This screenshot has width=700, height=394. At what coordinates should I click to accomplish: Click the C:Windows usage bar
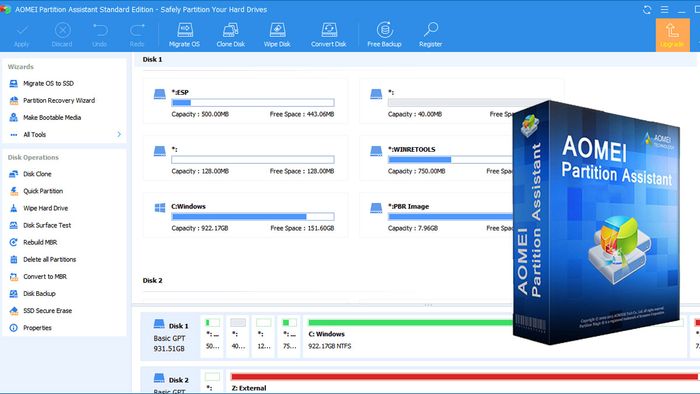pos(253,217)
